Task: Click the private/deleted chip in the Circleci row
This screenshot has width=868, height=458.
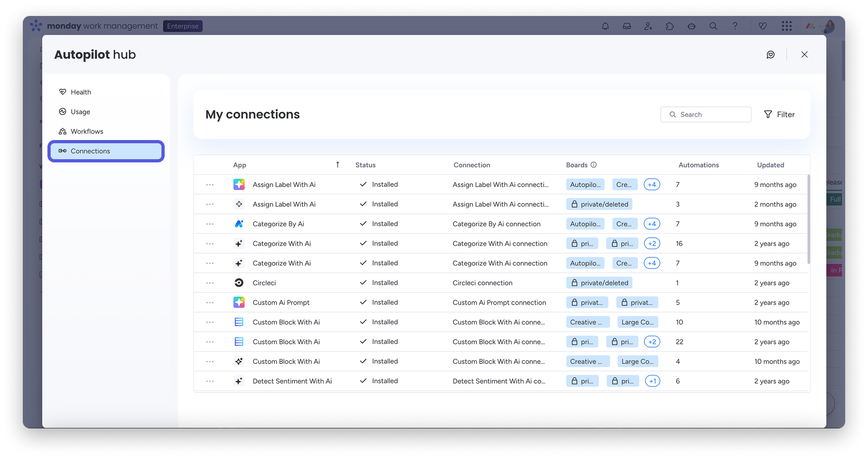Action: pyautogui.click(x=599, y=283)
